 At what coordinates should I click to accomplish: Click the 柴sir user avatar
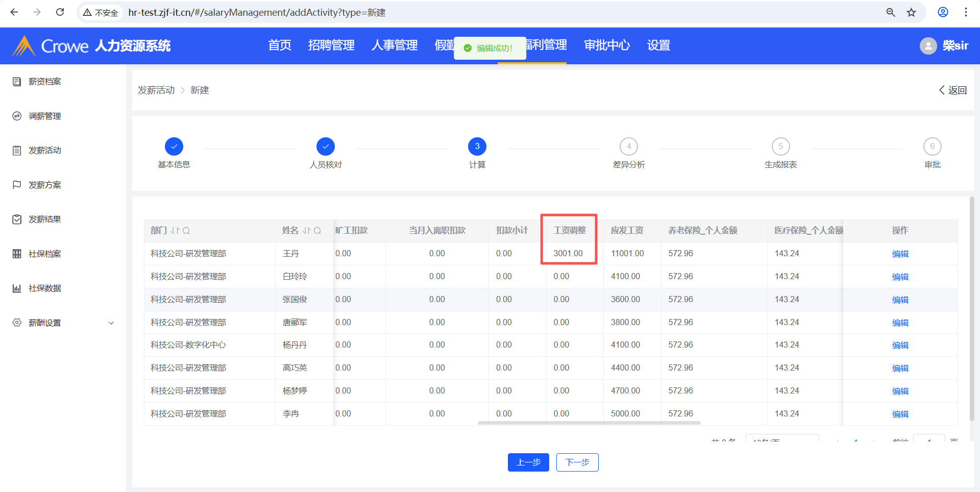[x=928, y=46]
